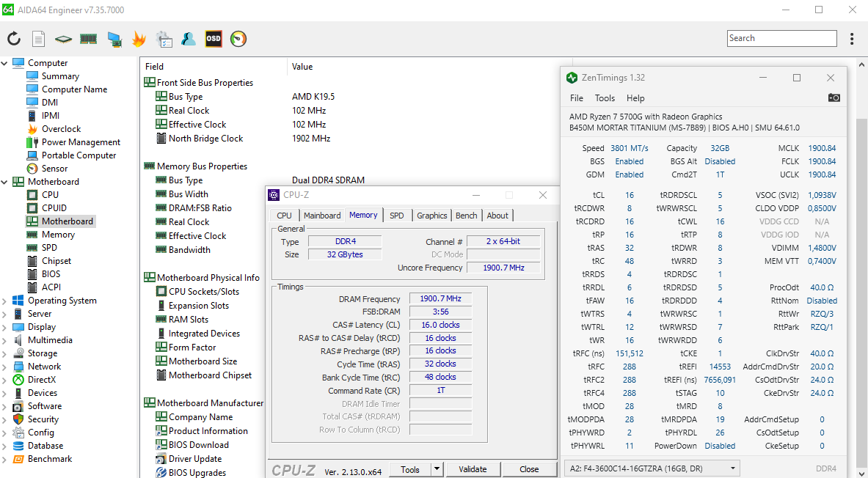Viewport: 868px width, 478px height.
Task: Click the Tools button in CPU-Z
Action: point(410,469)
